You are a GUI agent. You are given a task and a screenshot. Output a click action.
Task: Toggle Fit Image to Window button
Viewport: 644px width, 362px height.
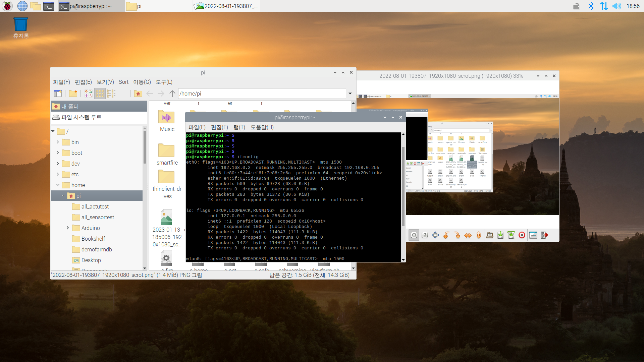click(414, 235)
